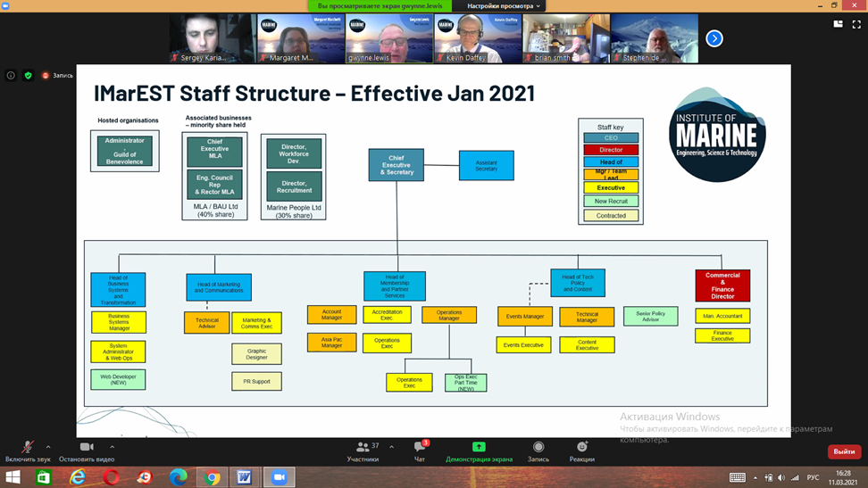Start screen share via Демонстрация экрана
The width and height of the screenshot is (868, 488).
coord(479,451)
